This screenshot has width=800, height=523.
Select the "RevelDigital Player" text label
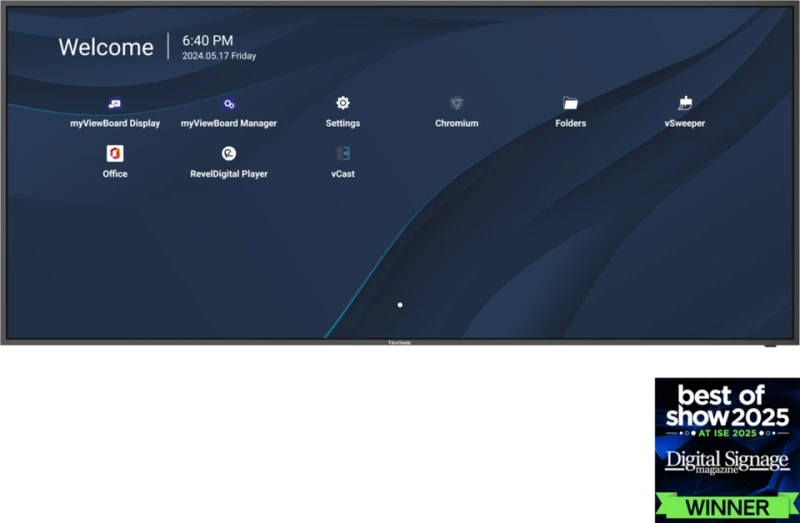click(x=229, y=174)
